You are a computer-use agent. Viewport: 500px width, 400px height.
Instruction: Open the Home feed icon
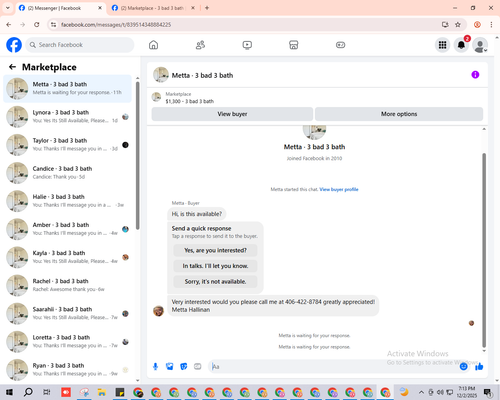click(x=153, y=45)
